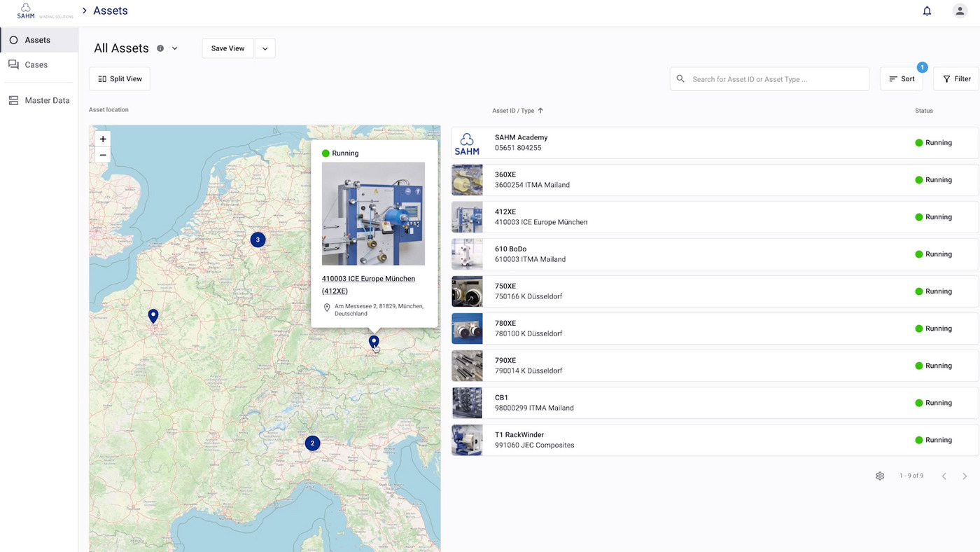Zoom in on the map
The image size is (980, 552).
[x=103, y=139]
